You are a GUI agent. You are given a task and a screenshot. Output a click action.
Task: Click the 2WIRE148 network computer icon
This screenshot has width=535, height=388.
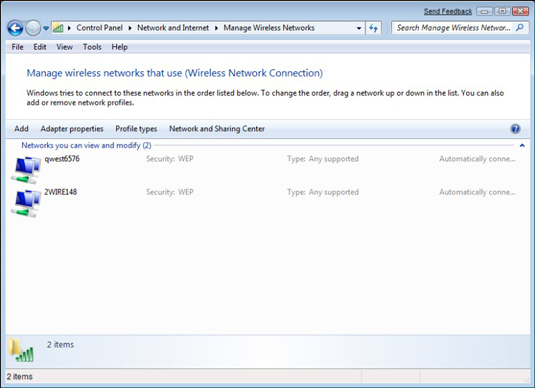point(26,203)
